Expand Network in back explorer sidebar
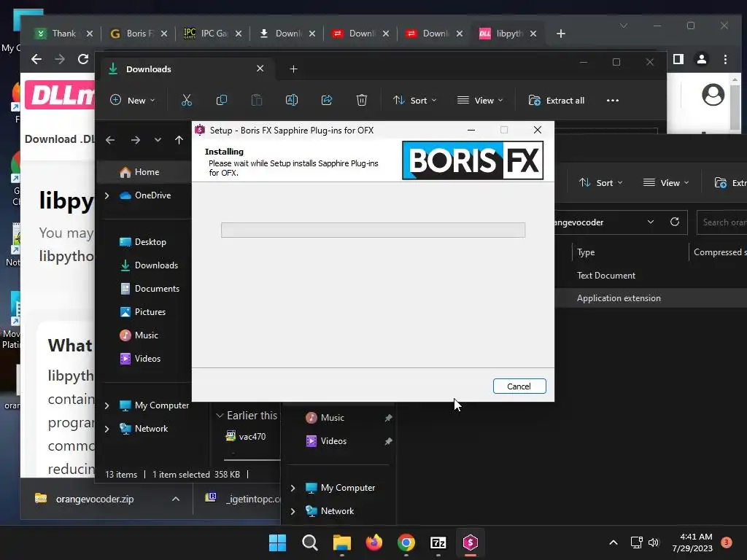 293,511
